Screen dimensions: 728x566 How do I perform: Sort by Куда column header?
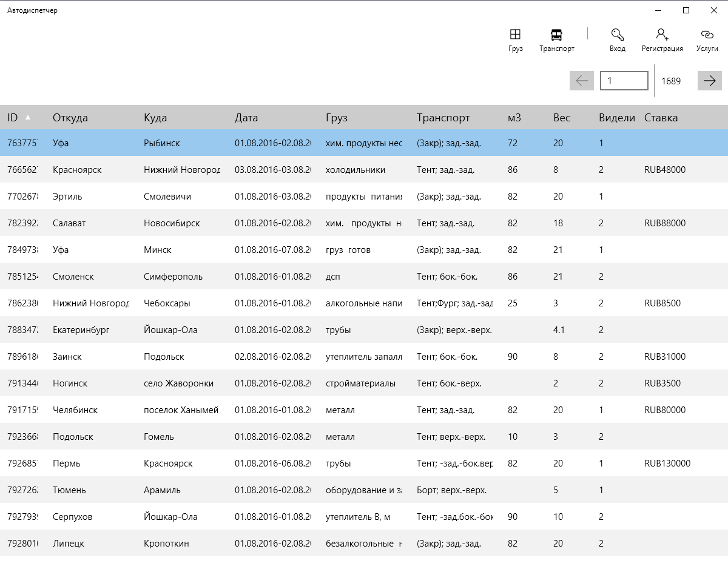tap(155, 118)
